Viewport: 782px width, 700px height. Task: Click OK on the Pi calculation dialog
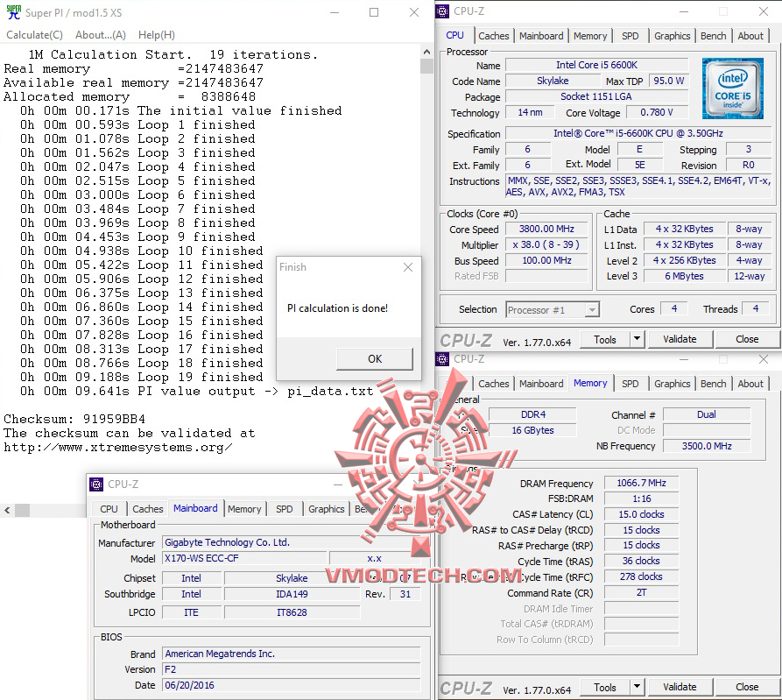click(x=374, y=358)
